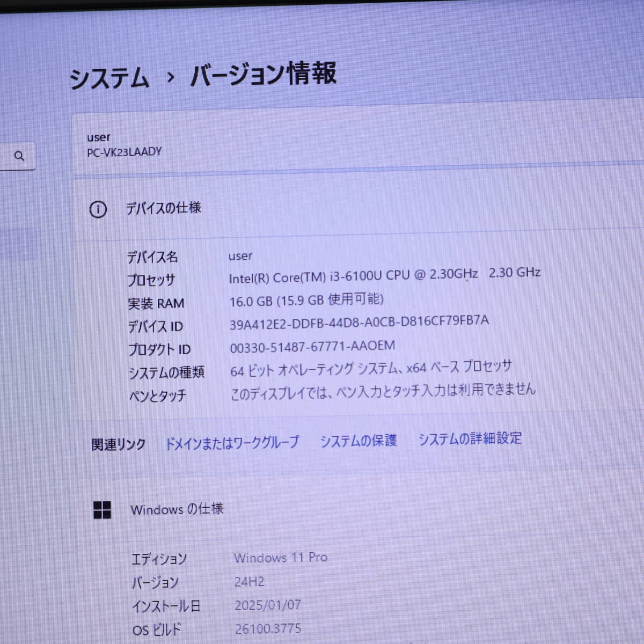Select the 16.0 GB RAM value
Image resolution: width=644 pixels, height=644 pixels.
[306, 299]
